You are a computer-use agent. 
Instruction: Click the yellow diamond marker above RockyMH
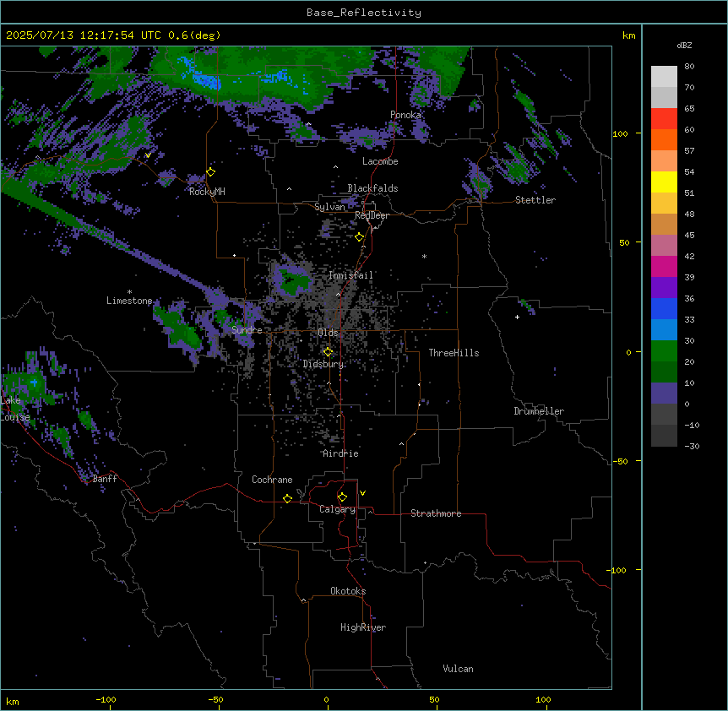211,172
